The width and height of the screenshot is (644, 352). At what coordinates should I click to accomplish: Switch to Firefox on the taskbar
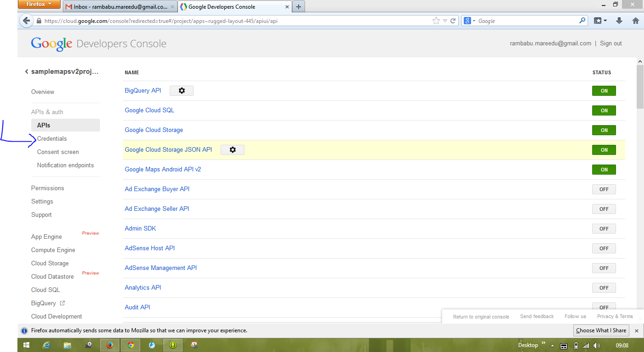[x=110, y=345]
